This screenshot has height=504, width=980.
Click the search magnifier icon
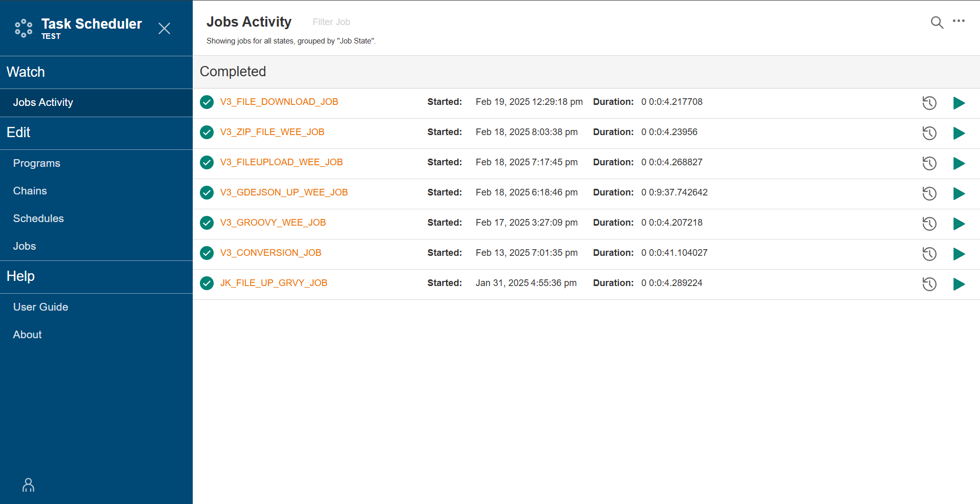point(937,23)
